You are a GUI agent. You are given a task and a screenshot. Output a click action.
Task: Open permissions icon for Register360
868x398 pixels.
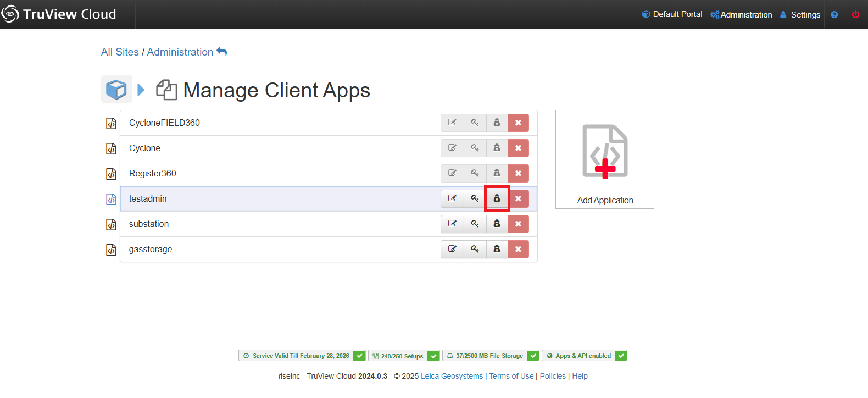tap(497, 173)
